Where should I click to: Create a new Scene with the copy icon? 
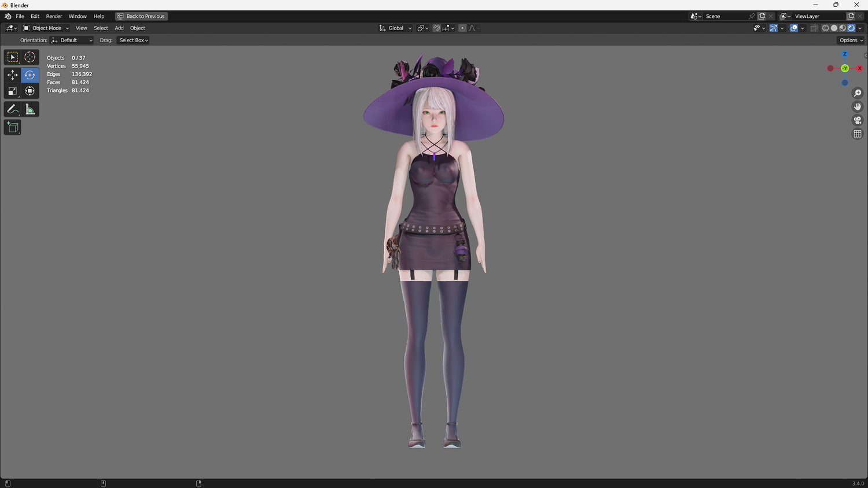point(762,16)
